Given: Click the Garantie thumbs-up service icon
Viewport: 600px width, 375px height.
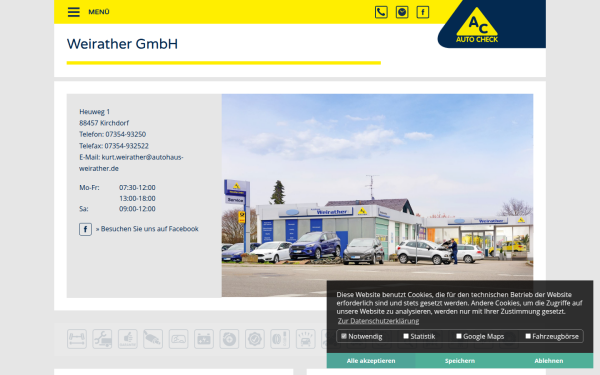Looking at the screenshot, I should pos(127,339).
